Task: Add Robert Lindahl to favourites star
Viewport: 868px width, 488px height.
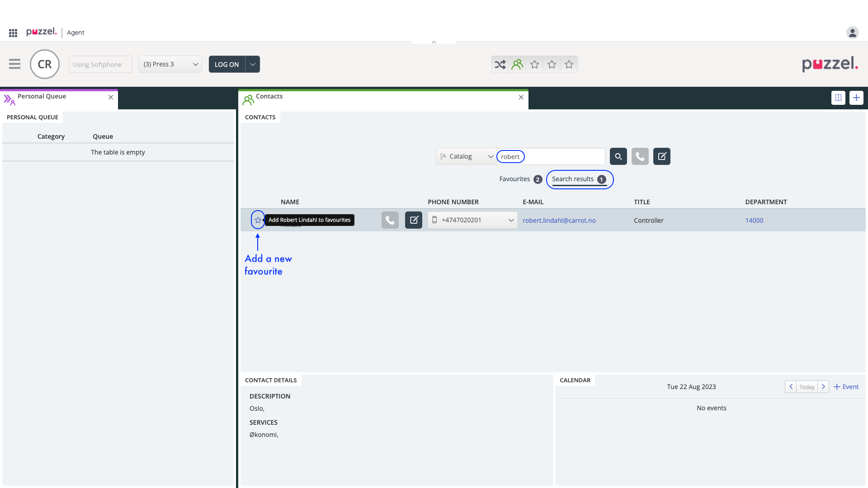Action: [x=258, y=220]
